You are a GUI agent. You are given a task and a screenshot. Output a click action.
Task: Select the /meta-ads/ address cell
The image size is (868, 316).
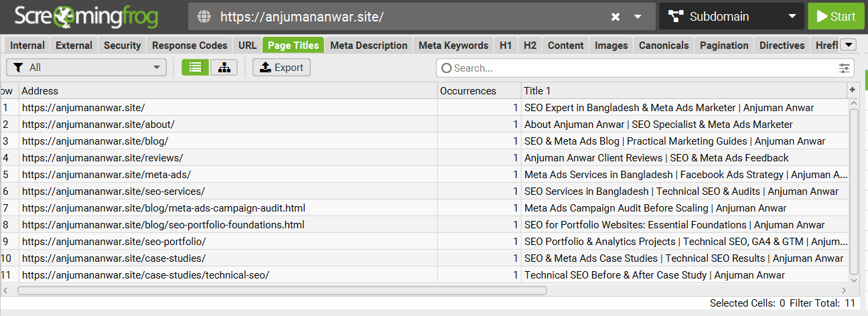[228, 175]
